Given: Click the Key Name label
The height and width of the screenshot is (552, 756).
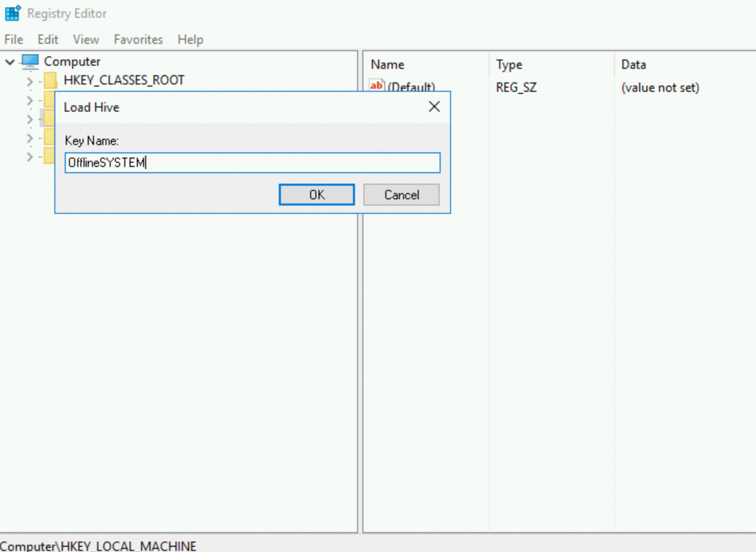Looking at the screenshot, I should (x=91, y=141).
